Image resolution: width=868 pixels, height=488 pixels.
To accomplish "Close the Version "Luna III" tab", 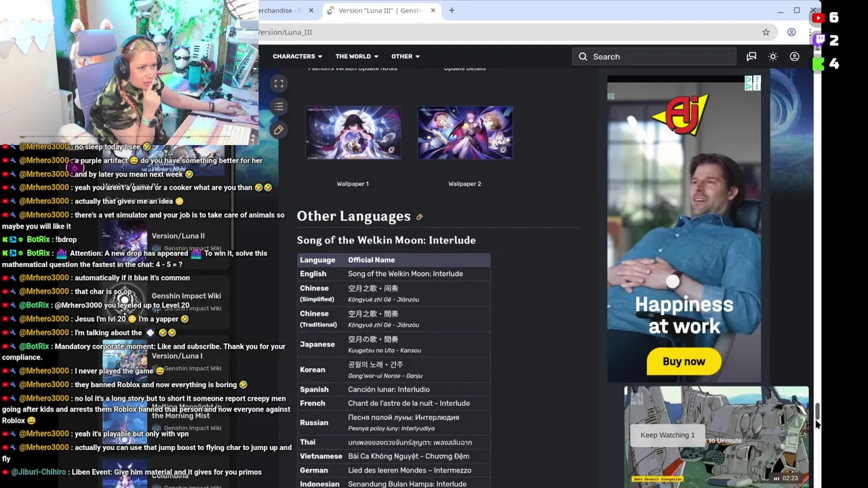I will point(433,10).
